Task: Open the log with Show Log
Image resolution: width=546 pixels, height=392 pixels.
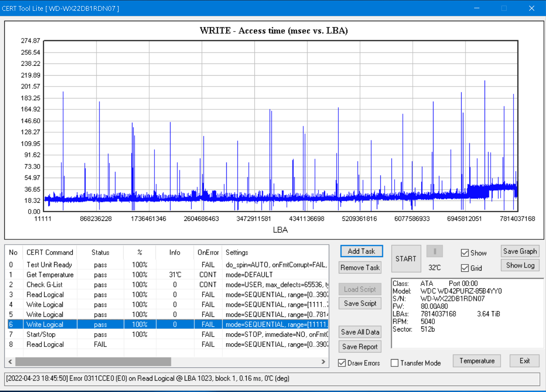Action: [x=520, y=265]
